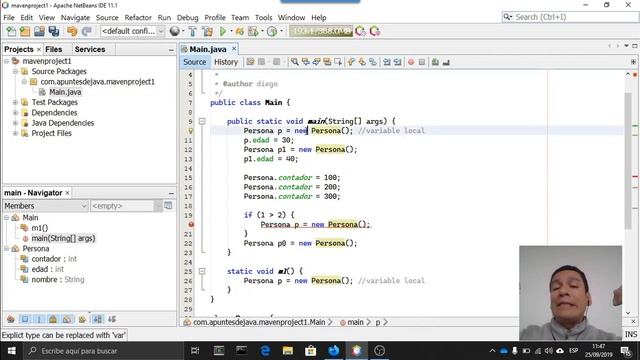
Task: Collapse the Persona node in Navigator
Action: tap(7, 248)
